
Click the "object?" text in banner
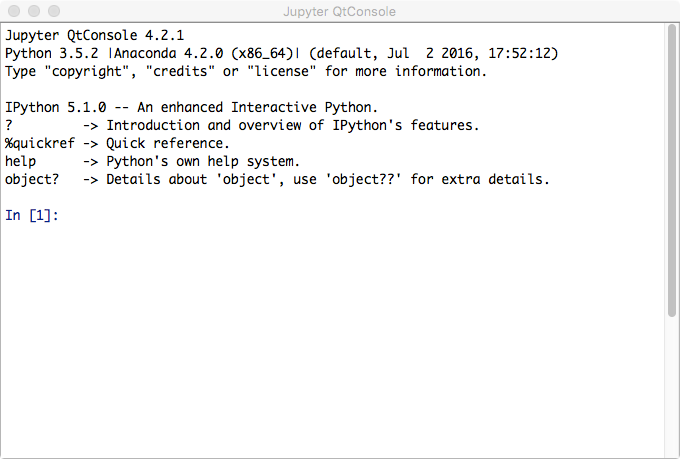32,179
